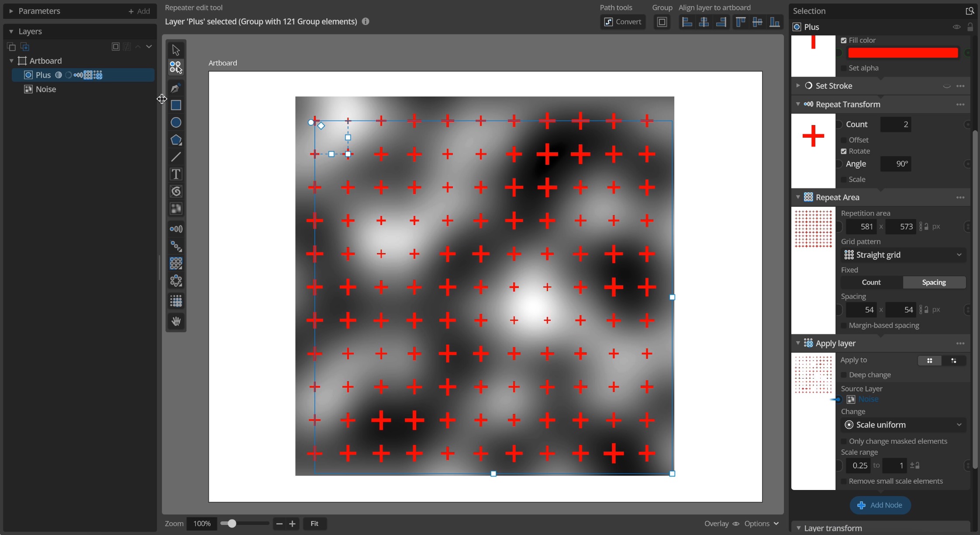Select the Polygon tool
Image resolution: width=980 pixels, height=535 pixels.
176,140
